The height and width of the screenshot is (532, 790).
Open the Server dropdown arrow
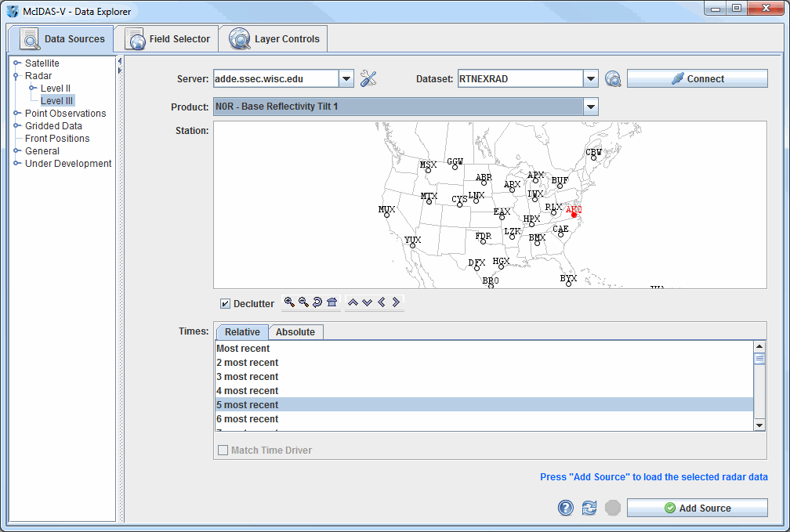pyautogui.click(x=346, y=78)
